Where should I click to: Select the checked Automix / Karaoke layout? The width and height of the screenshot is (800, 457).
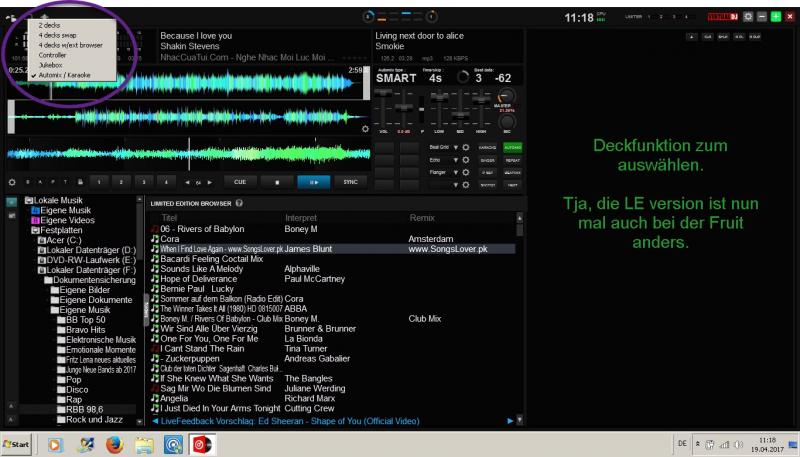[x=64, y=75]
